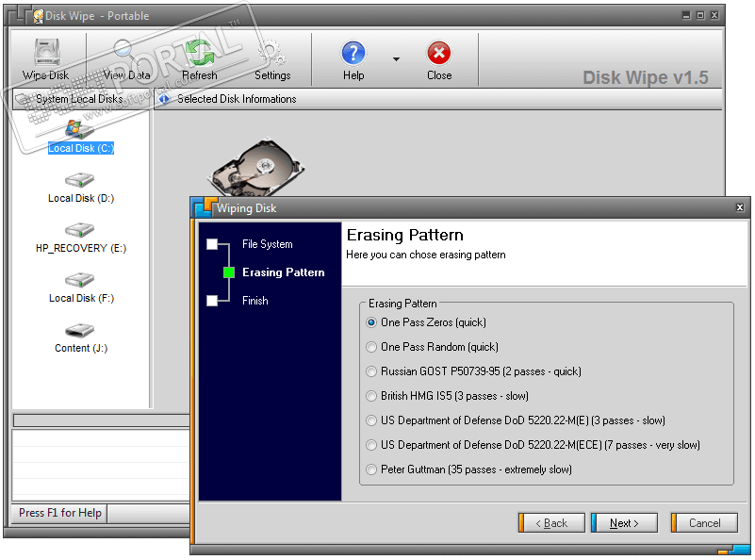The image size is (755, 560).
Task: Click the Back button
Action: pos(551,523)
